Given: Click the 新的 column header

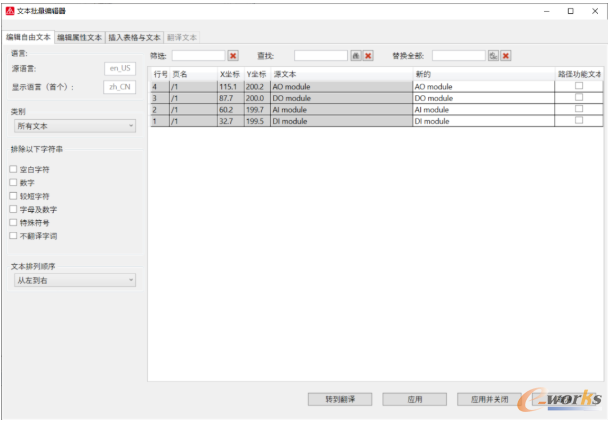Looking at the screenshot, I should [x=484, y=74].
